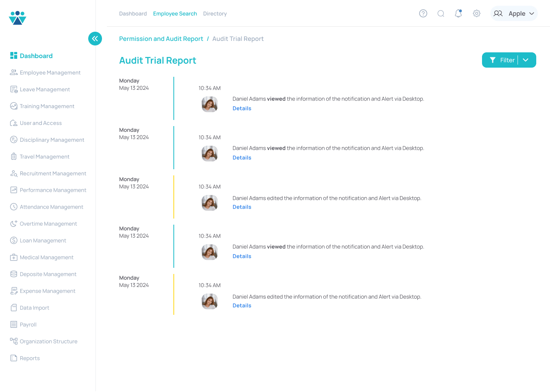Switch to the Employee Search tab
This screenshot has height=392, width=550.
click(175, 14)
